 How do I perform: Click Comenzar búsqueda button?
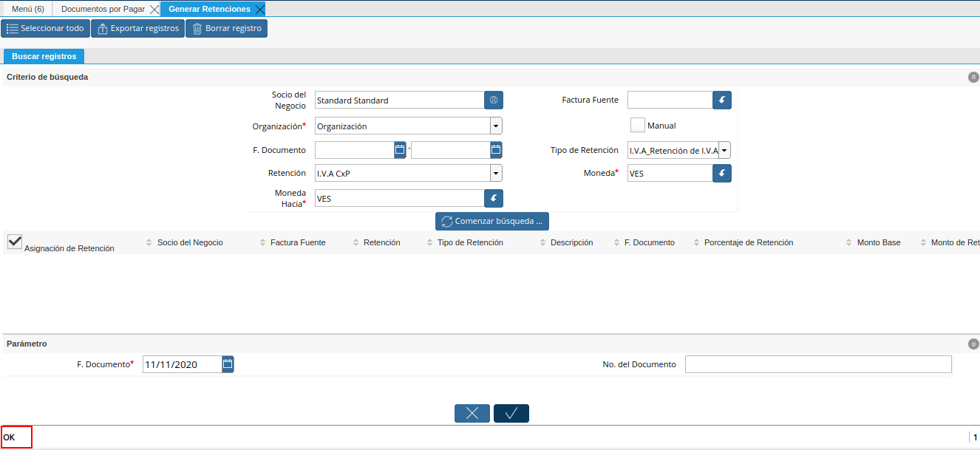point(492,221)
